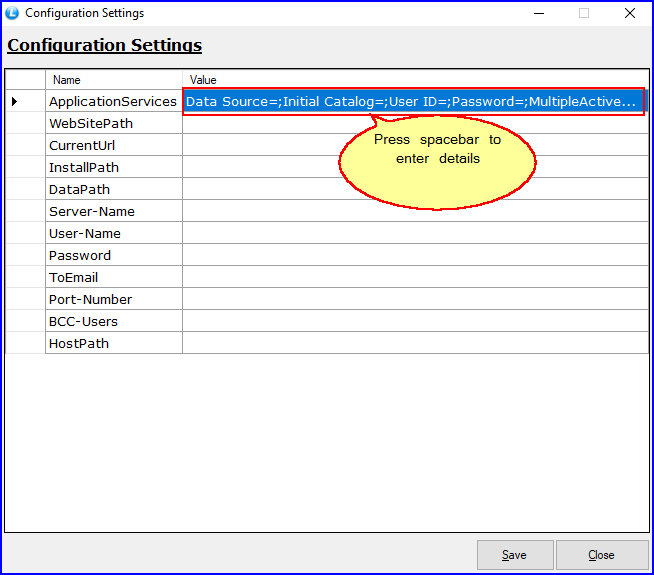
Task: Close the Configuration Settings window
Action: 629,13
